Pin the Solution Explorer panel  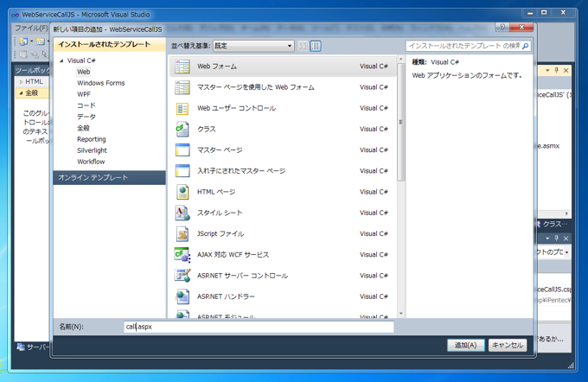coord(557,70)
